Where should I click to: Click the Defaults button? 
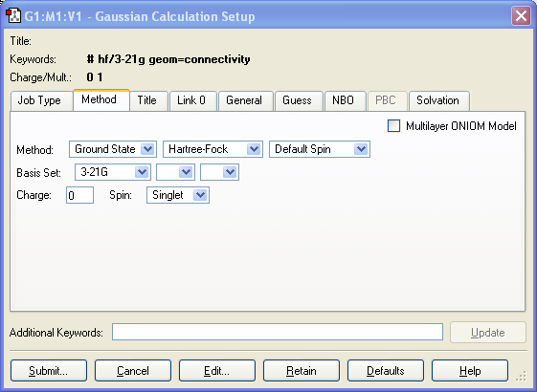click(386, 370)
